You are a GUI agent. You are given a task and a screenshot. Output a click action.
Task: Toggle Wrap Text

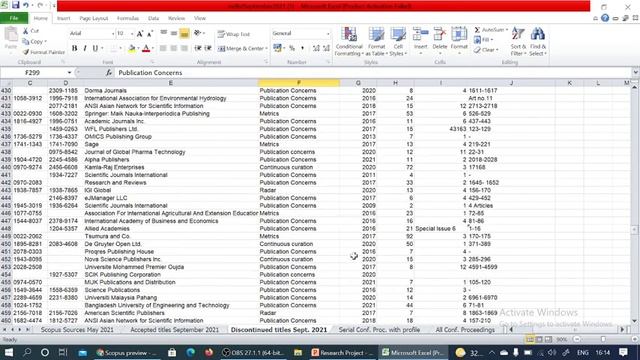pos(233,34)
